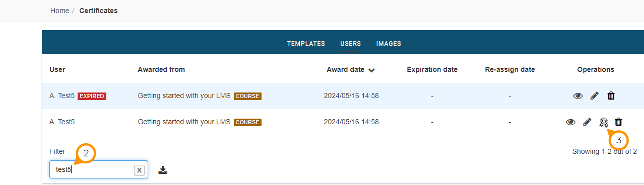Sort by Award date arrow
644x185 pixels.
click(371, 70)
